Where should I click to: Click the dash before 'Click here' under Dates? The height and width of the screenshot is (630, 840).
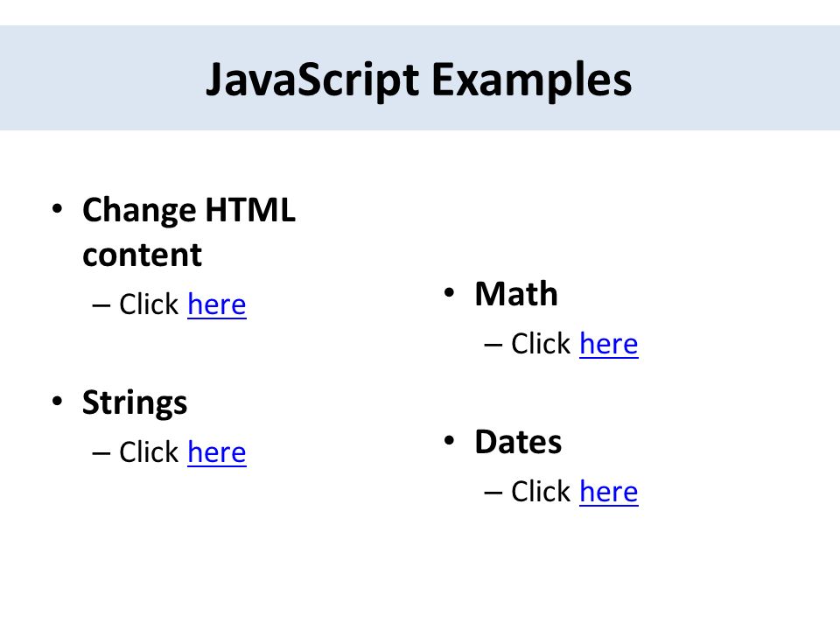[x=493, y=493]
